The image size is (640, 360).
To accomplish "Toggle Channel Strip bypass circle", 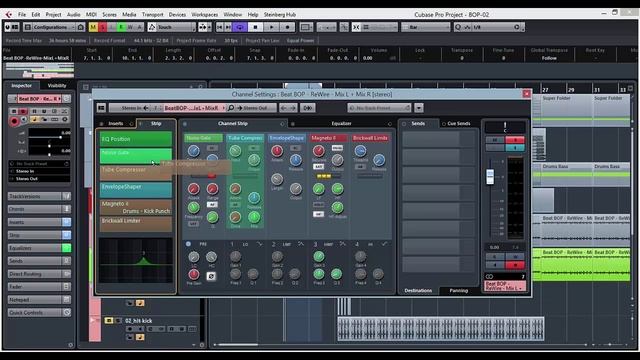I will click(185, 124).
